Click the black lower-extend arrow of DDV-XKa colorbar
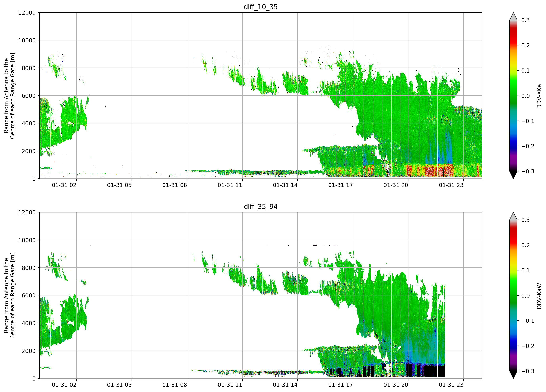The image size is (546, 392). [x=513, y=174]
